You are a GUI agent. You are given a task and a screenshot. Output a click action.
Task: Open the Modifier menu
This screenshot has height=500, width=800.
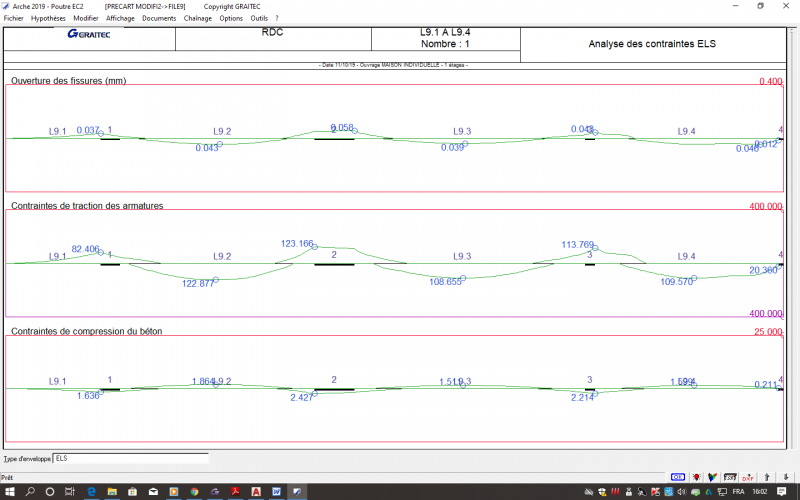coord(86,18)
